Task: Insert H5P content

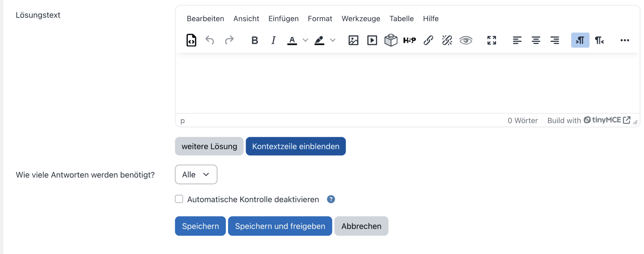Action: click(409, 40)
